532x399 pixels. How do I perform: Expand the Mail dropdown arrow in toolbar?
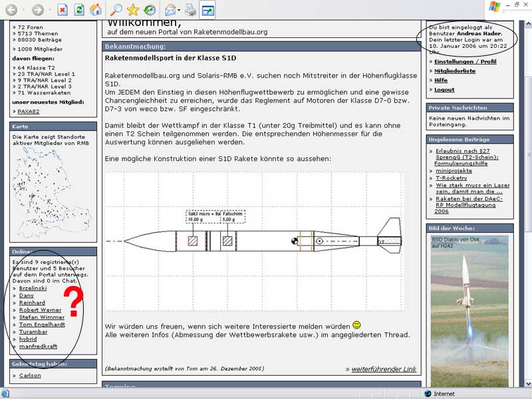[x=179, y=10]
